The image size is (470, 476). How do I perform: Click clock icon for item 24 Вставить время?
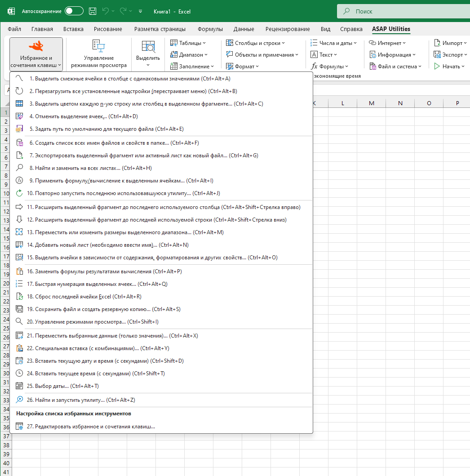pyautogui.click(x=19, y=374)
